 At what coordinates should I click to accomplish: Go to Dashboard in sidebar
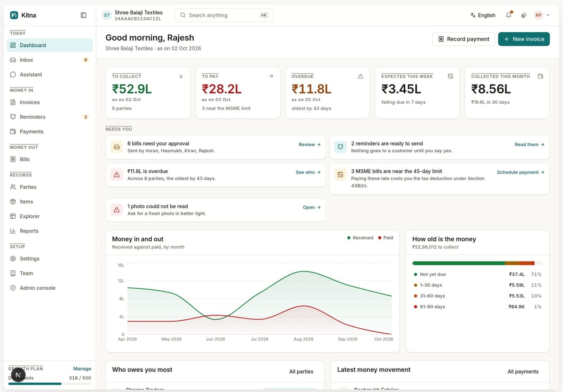click(50, 45)
